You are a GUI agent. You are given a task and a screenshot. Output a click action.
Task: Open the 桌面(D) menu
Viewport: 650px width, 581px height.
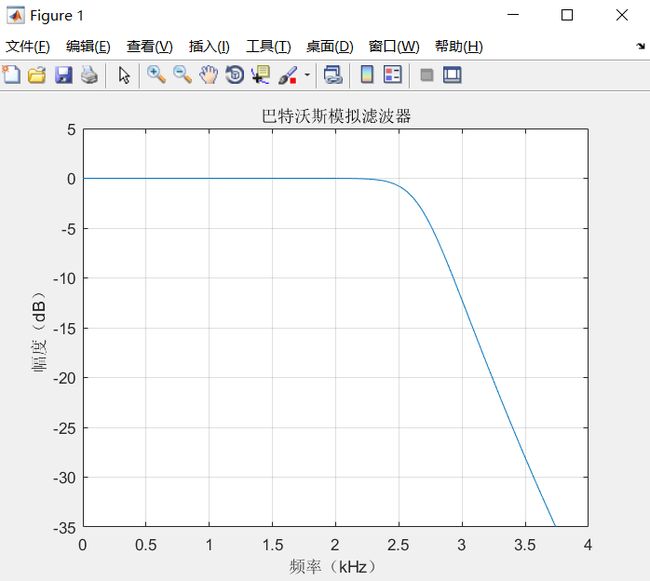(330, 46)
